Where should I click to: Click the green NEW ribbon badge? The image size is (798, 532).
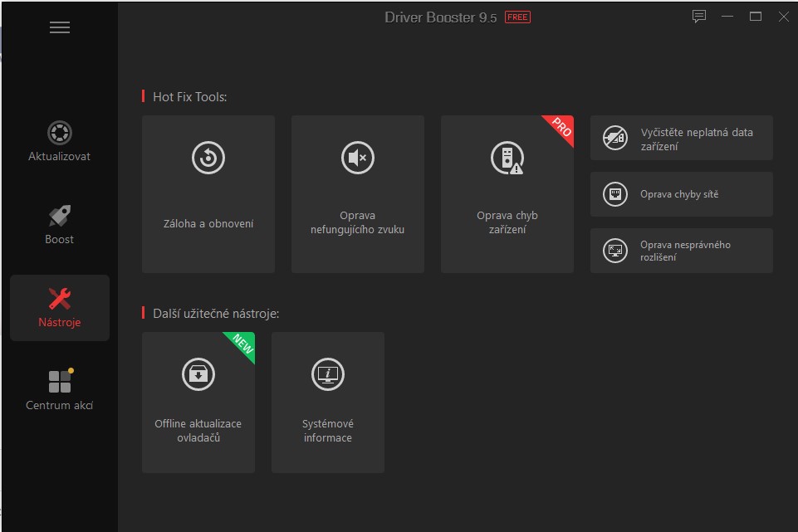242,344
